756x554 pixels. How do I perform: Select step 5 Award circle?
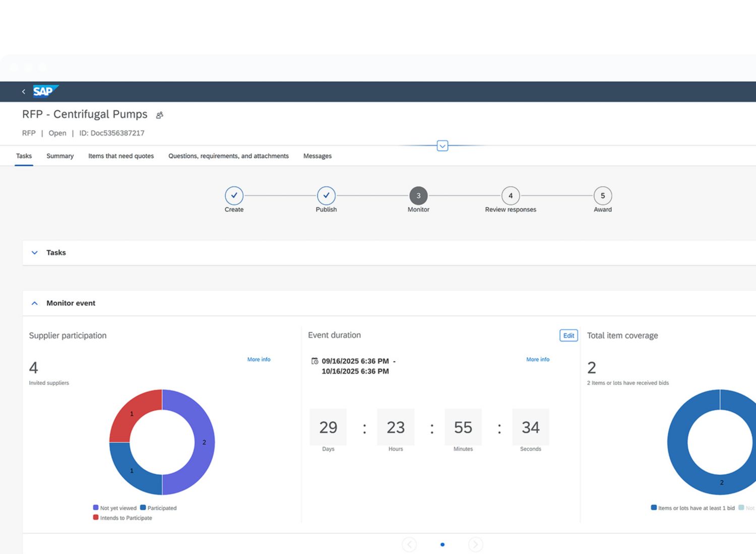click(x=602, y=195)
